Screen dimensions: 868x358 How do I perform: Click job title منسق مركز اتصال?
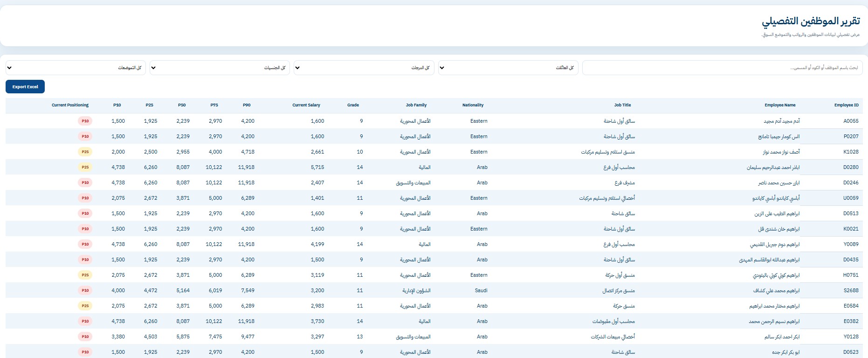tap(619, 291)
